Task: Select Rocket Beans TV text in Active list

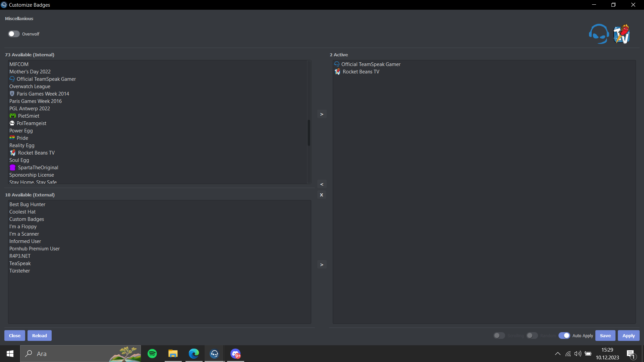Action: (361, 71)
